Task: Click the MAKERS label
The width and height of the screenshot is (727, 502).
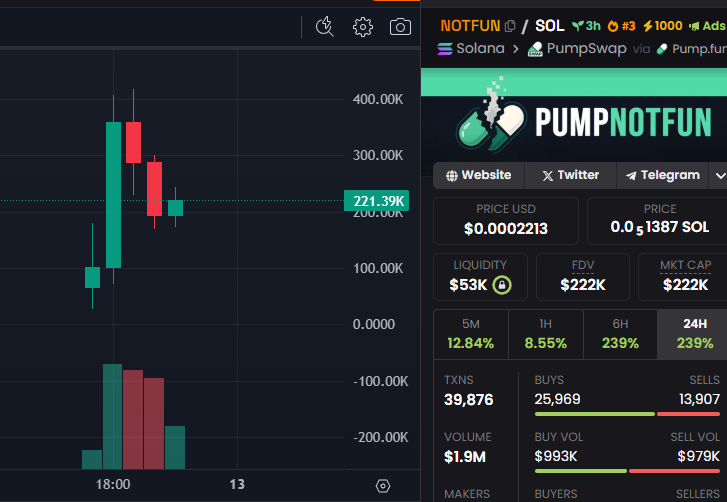Action: (467, 494)
